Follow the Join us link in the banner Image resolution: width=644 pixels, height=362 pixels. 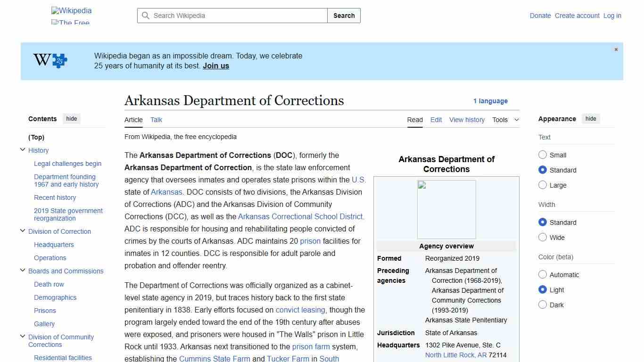(215, 66)
